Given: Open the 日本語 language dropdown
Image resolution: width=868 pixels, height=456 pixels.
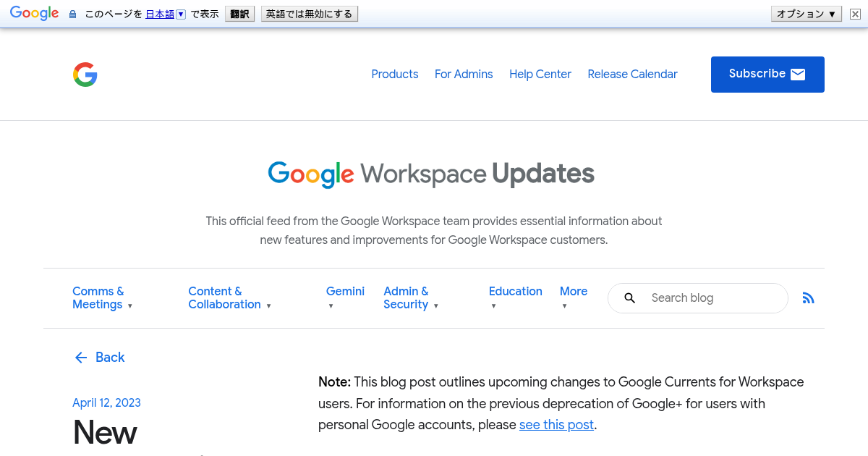Looking at the screenshot, I should [x=166, y=14].
